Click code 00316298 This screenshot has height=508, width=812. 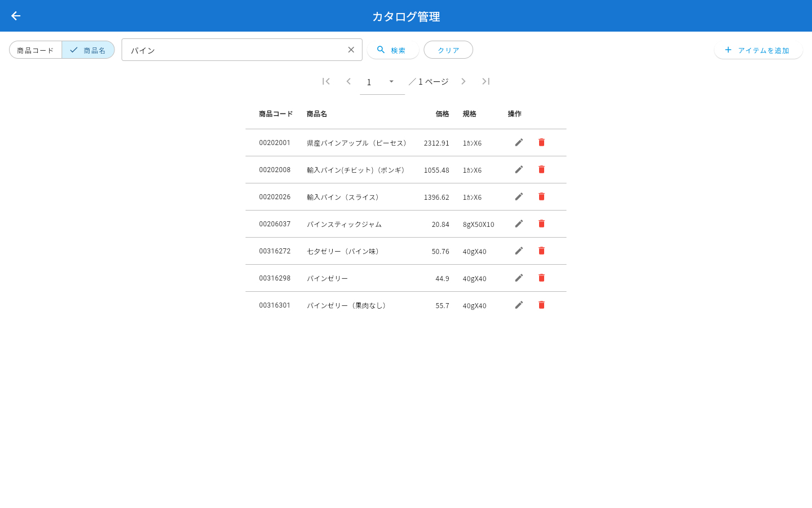275,278
